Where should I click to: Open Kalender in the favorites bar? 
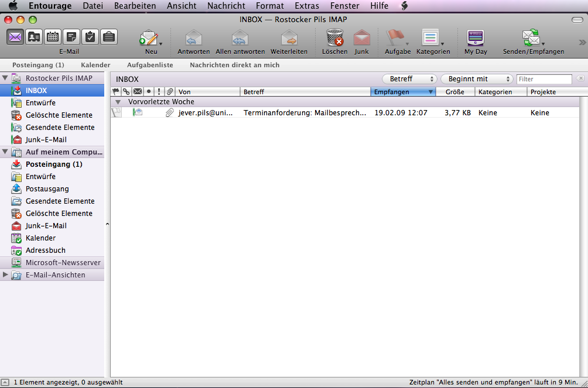95,65
